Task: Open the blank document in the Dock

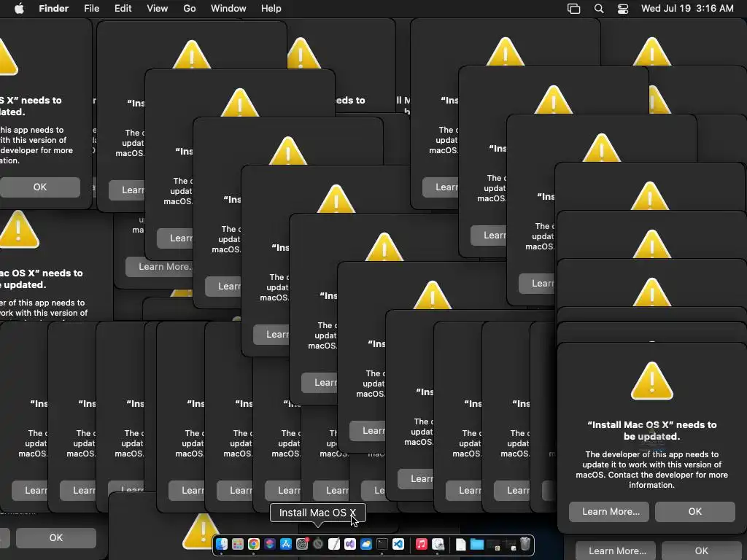Action: pyautogui.click(x=461, y=544)
